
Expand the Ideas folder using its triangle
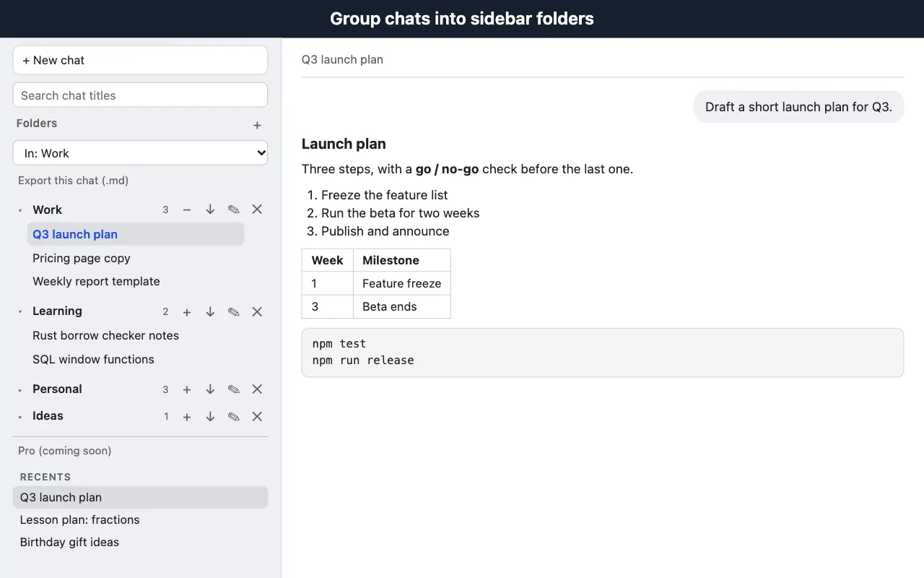[20, 417]
